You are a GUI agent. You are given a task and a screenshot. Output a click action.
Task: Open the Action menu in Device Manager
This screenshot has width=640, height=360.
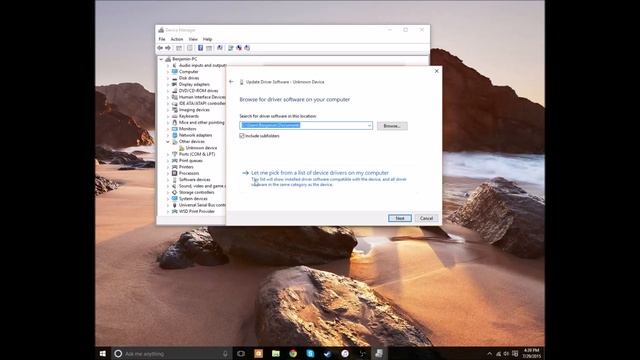177,39
